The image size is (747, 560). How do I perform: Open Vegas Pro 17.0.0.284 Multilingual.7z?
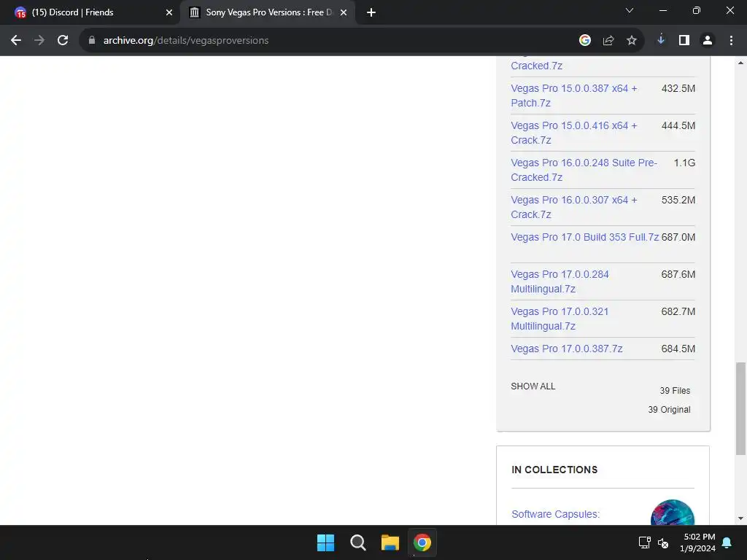[x=560, y=281]
